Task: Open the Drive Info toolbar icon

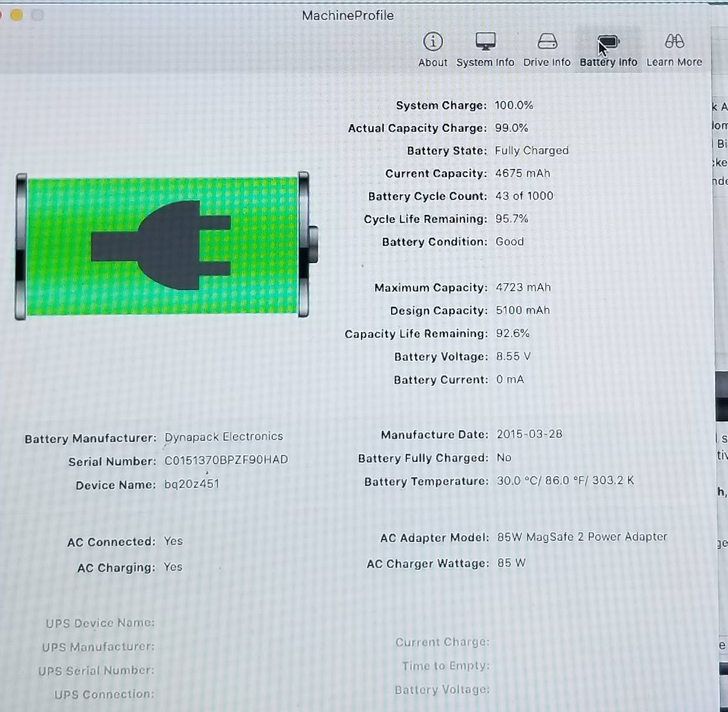Action: pos(547,42)
